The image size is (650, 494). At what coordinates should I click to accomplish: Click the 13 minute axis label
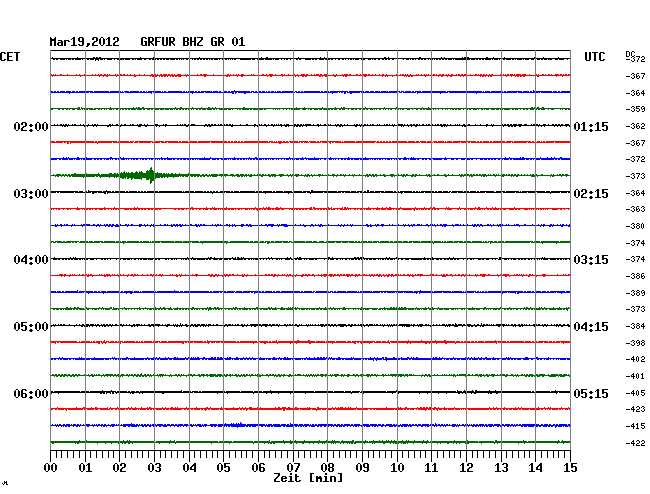point(501,468)
